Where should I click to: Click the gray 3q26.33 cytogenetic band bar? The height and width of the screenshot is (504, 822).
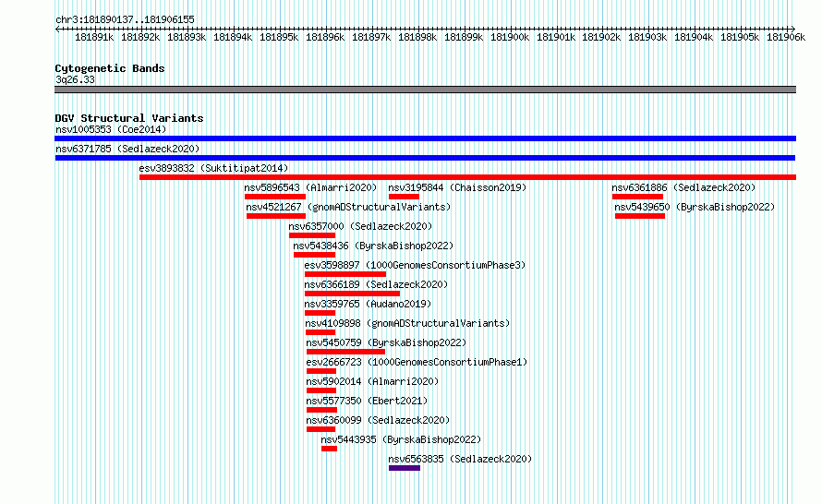(425, 90)
